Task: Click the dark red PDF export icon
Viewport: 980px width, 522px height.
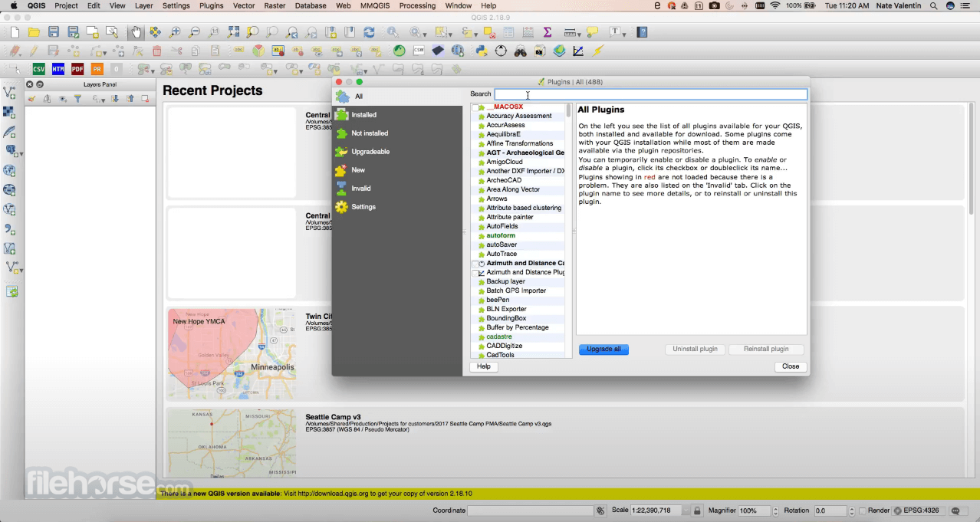Action: tap(77, 69)
